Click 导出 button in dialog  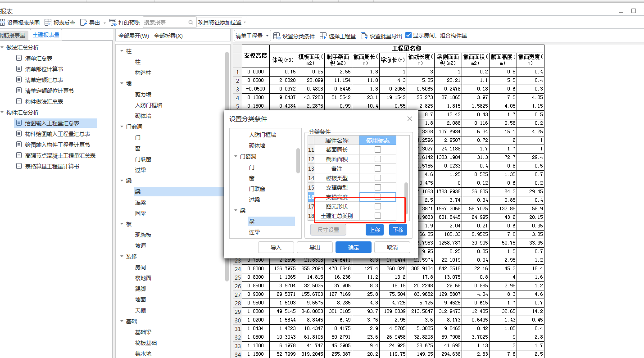coord(315,247)
